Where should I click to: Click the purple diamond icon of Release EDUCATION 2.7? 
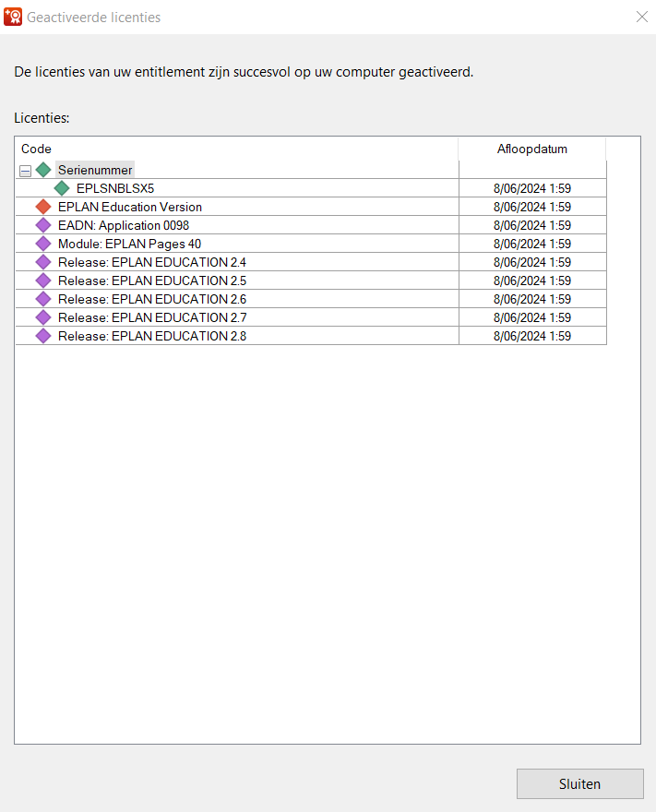(x=43, y=317)
